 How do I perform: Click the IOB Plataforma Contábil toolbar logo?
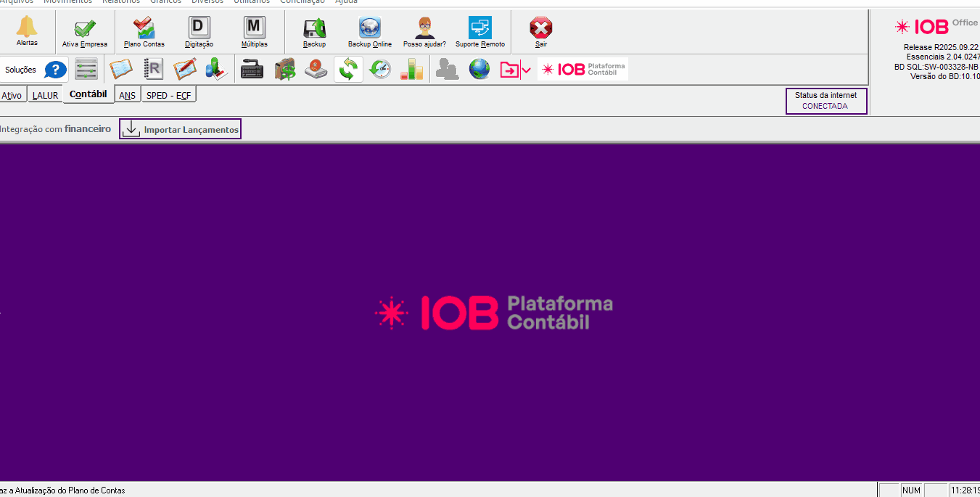pyautogui.click(x=582, y=70)
